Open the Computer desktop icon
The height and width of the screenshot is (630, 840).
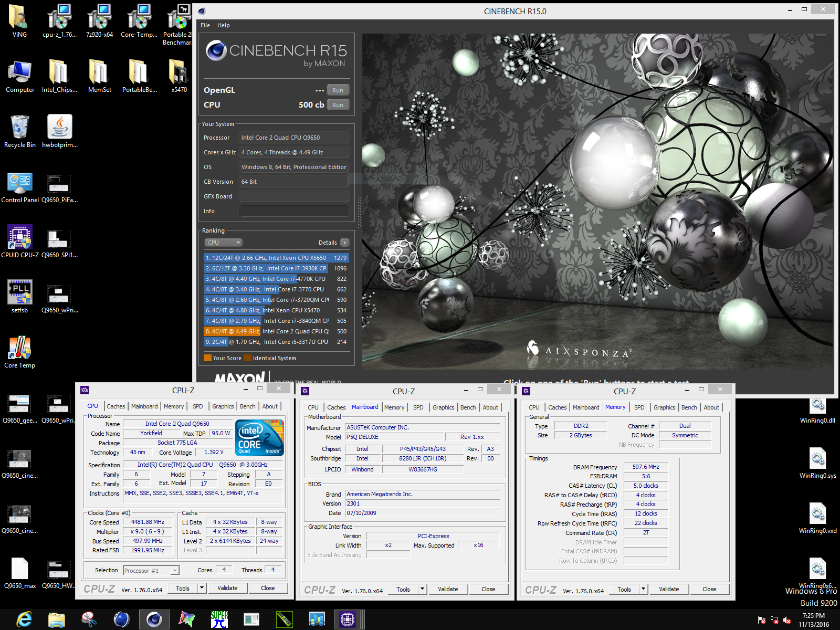(20, 76)
